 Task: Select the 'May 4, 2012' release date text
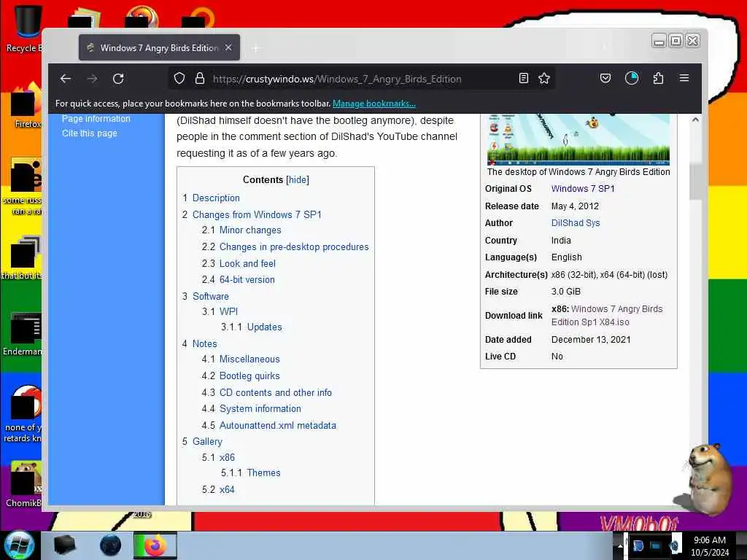pyautogui.click(x=575, y=206)
